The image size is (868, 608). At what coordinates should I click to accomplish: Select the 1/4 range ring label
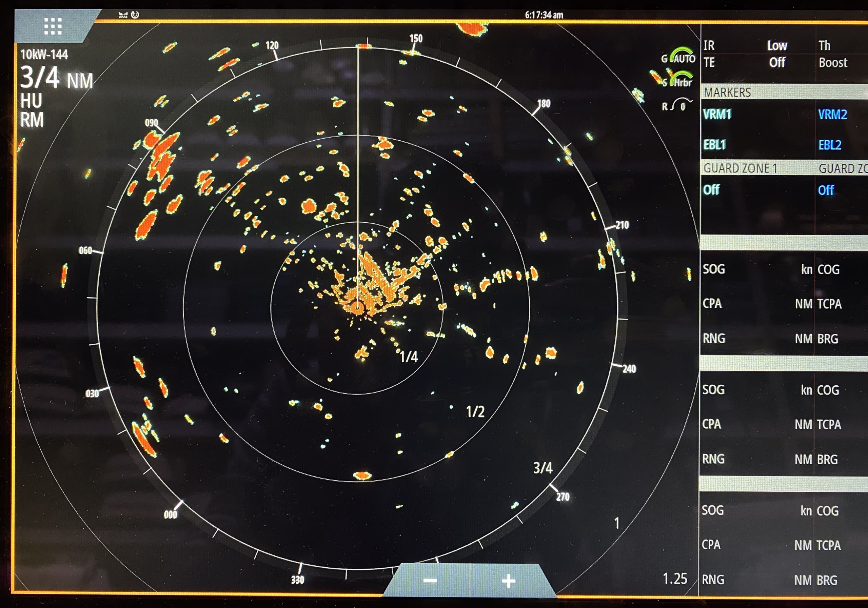409,357
